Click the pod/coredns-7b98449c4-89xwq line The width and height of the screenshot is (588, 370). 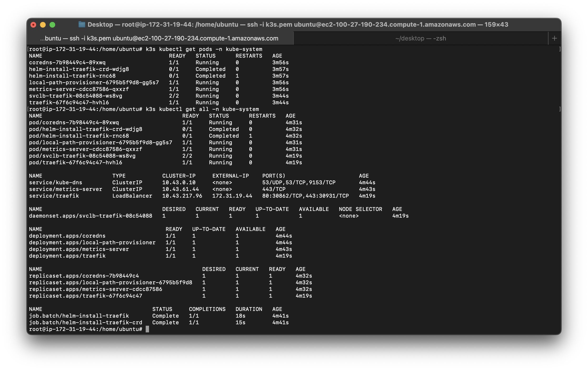[74, 122]
